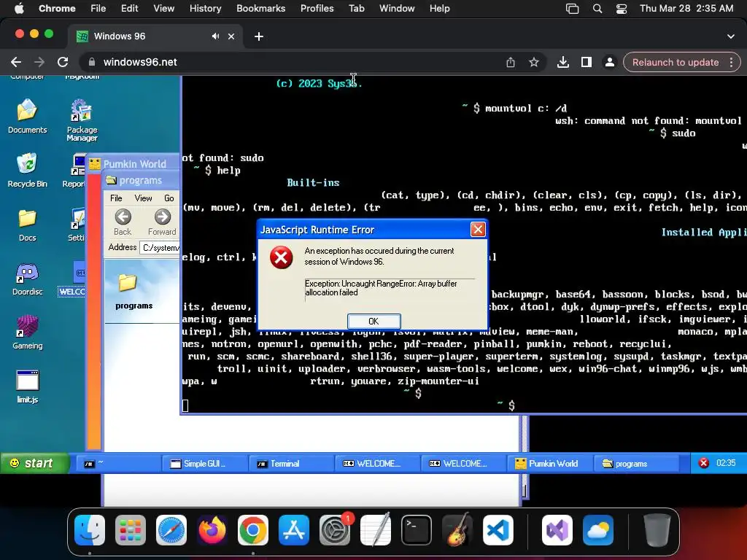Open Launchpad from the dock
747x560 pixels.
[x=131, y=530]
